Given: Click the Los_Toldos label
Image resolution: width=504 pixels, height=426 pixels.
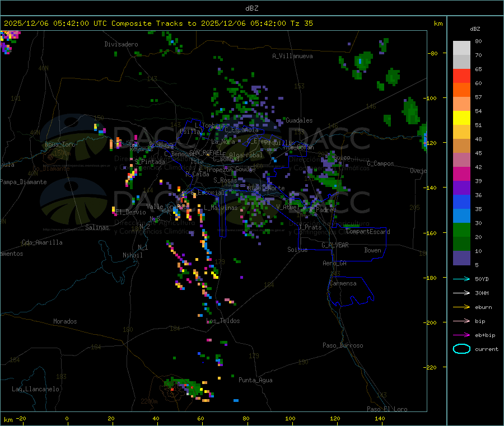Looking at the screenshot, I should (x=223, y=321).
